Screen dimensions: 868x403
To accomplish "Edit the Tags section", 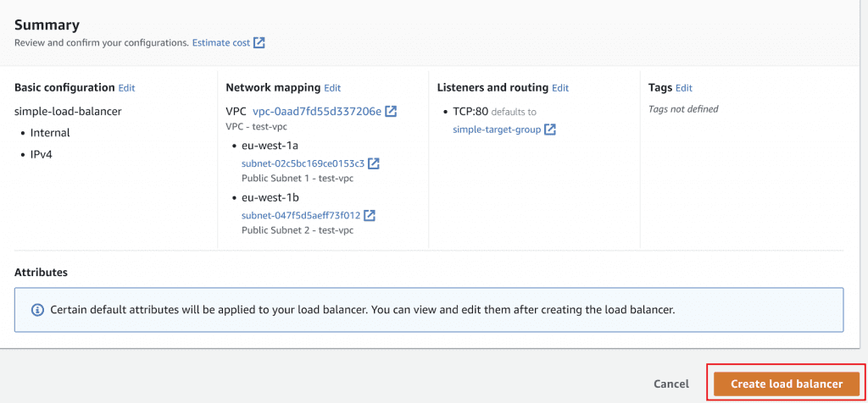I will point(684,87).
